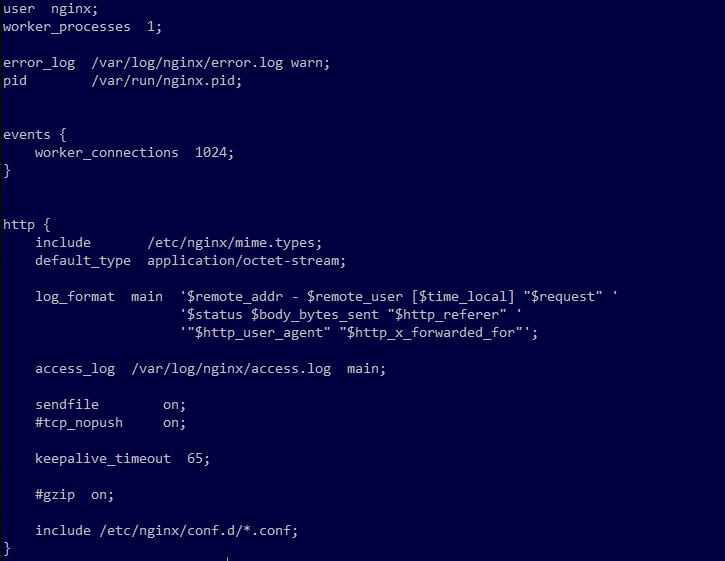This screenshot has height=561, width=725.
Task: Place cursor on 'worker_processes' directive
Action: tap(66, 26)
